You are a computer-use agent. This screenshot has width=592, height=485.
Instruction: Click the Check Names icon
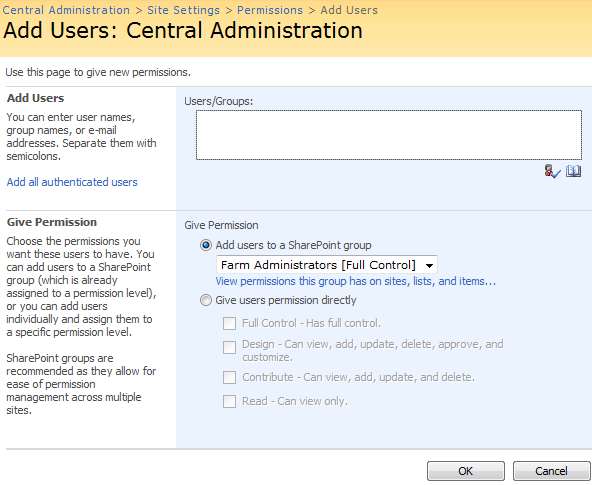coord(552,171)
